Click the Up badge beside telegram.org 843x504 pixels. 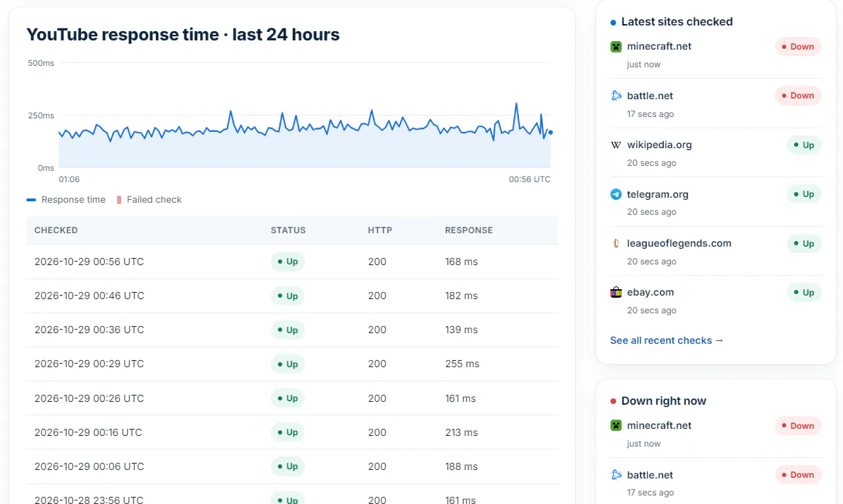(804, 194)
